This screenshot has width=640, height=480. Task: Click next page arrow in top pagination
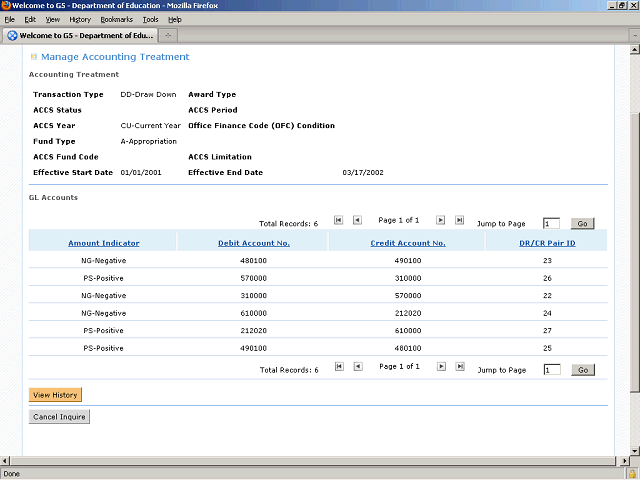[x=441, y=220]
